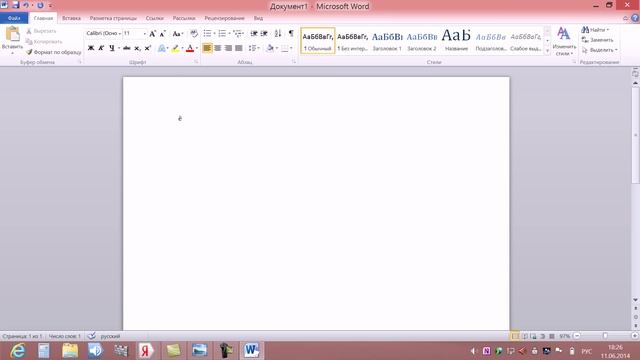640x360 pixels.
Task: Click the Redo/repeat icon in quick access toolbar
Action: (x=40, y=5)
